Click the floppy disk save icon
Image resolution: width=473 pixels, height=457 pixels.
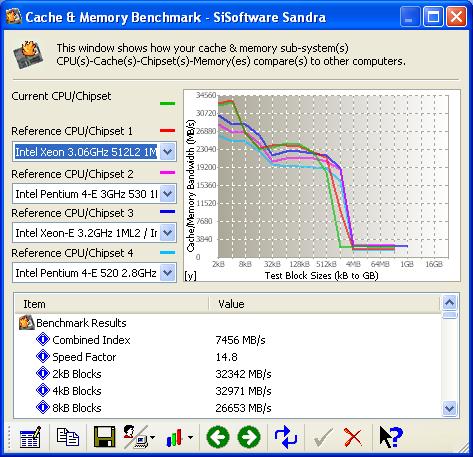pyautogui.click(x=105, y=437)
